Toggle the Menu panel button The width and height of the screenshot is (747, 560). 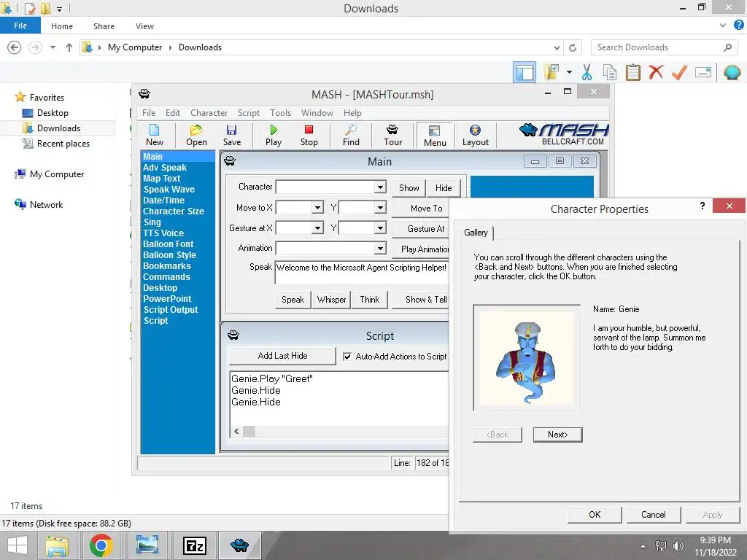(x=435, y=135)
